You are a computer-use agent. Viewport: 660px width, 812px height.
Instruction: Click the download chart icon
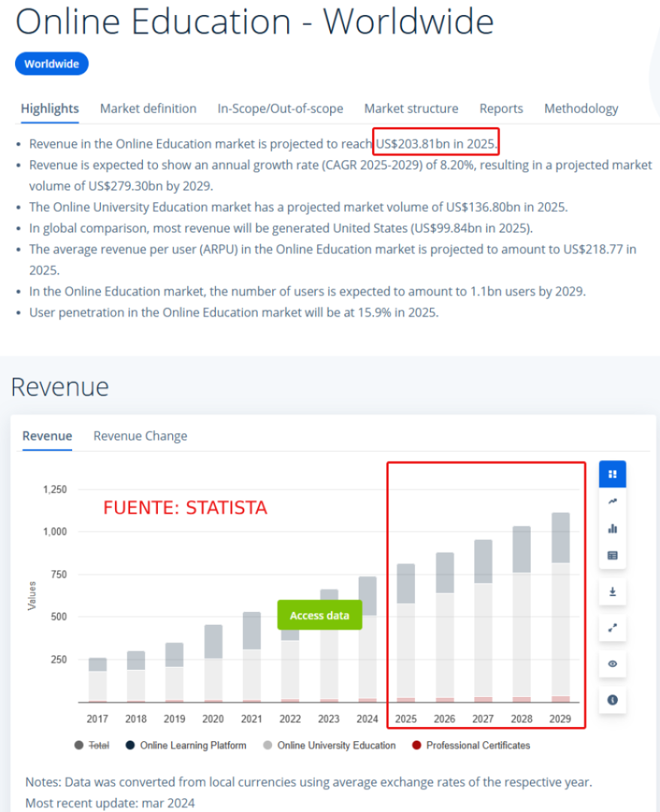click(x=613, y=592)
